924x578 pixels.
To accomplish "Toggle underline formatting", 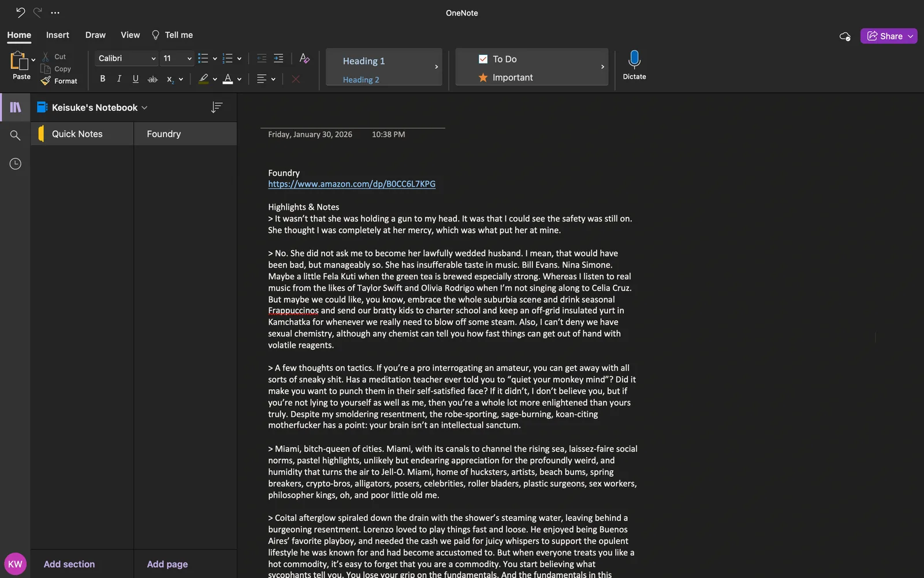I will (136, 79).
